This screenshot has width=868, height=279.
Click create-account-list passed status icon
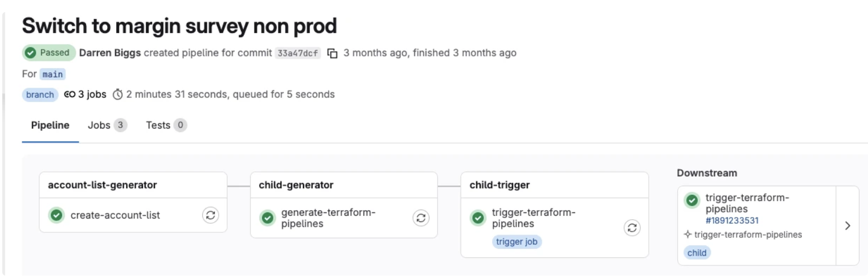click(56, 215)
